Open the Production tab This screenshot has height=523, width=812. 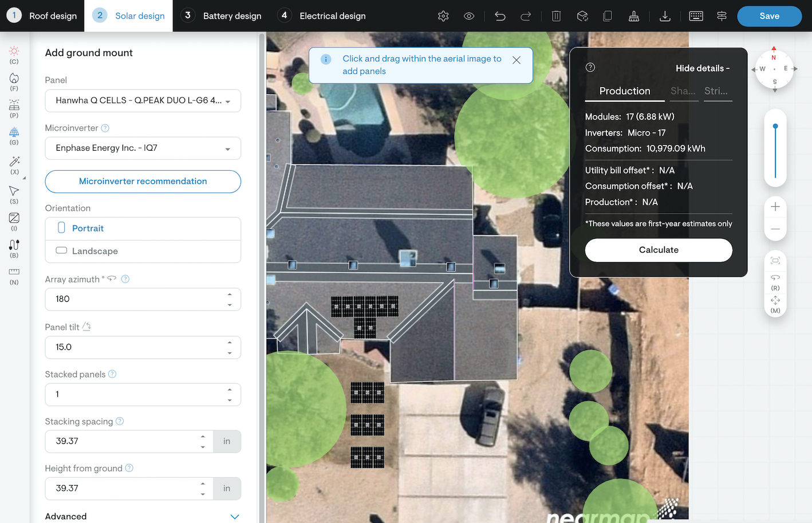[624, 91]
